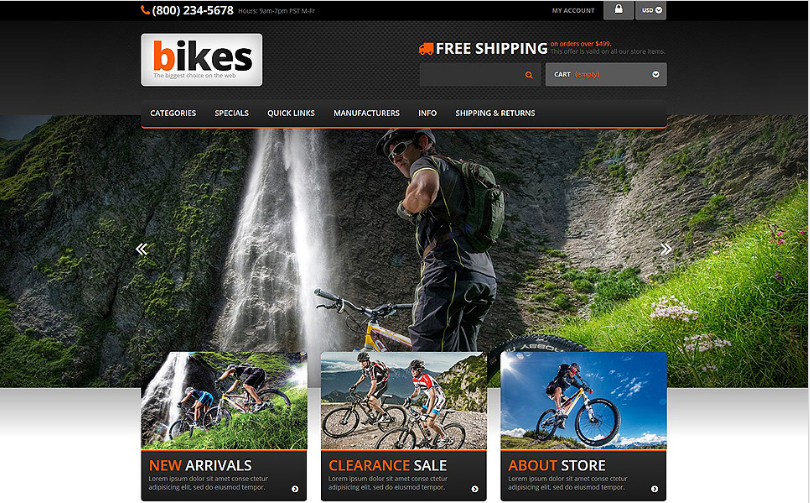This screenshot has width=810, height=503.
Task: Expand the Cart (empty) dropdown
Action: [x=606, y=74]
